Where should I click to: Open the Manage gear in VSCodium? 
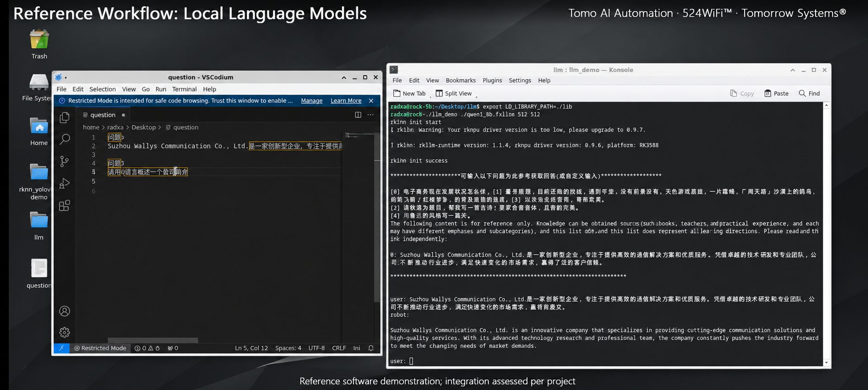64,332
